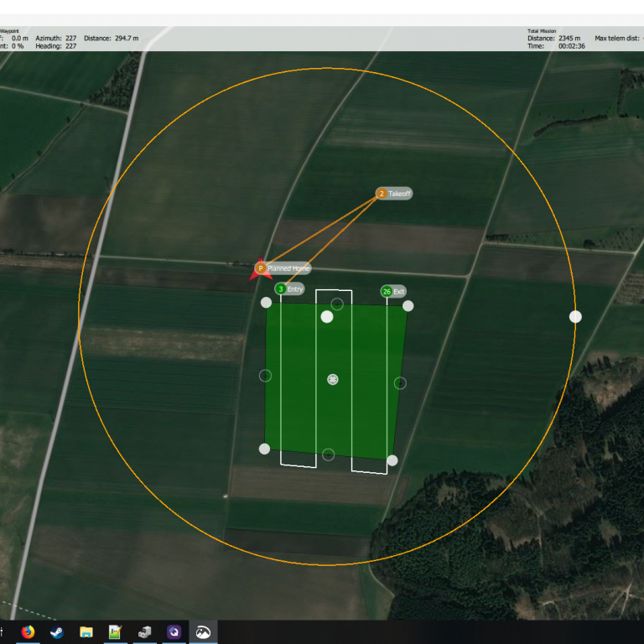Click hollow midpoint handle on polygon's top edge

[337, 304]
